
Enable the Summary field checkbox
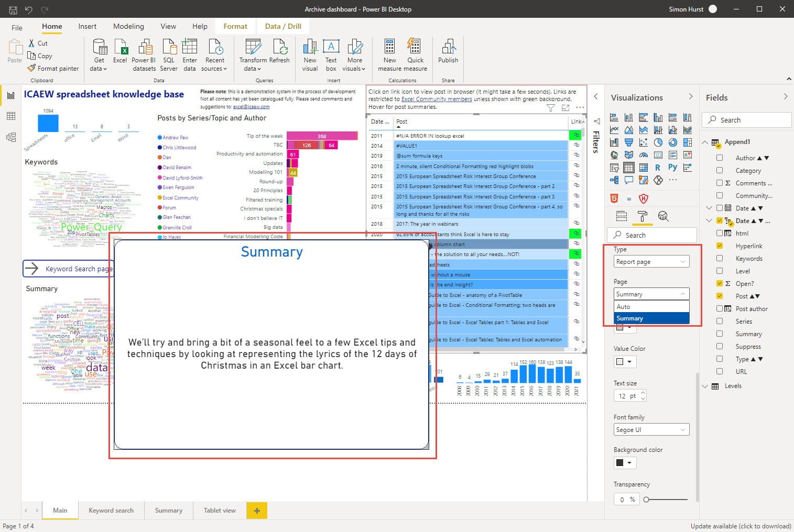point(721,334)
